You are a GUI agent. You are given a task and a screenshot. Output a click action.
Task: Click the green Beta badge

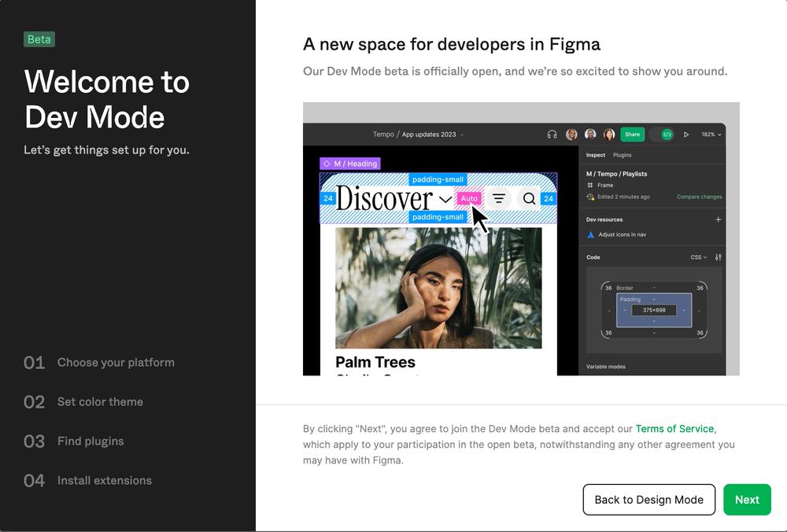click(x=39, y=39)
